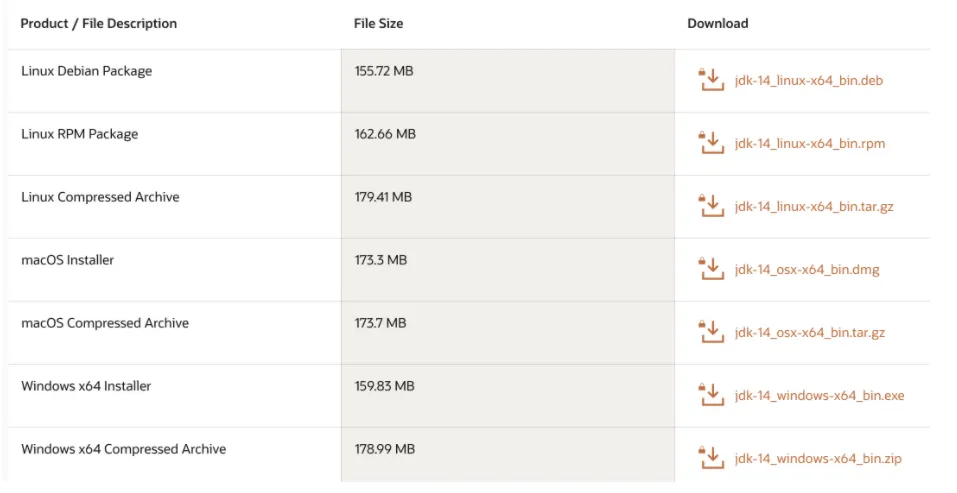Click download icon for macOS tar.gz archive
Screen dimensions: 957x493
[x=710, y=332]
